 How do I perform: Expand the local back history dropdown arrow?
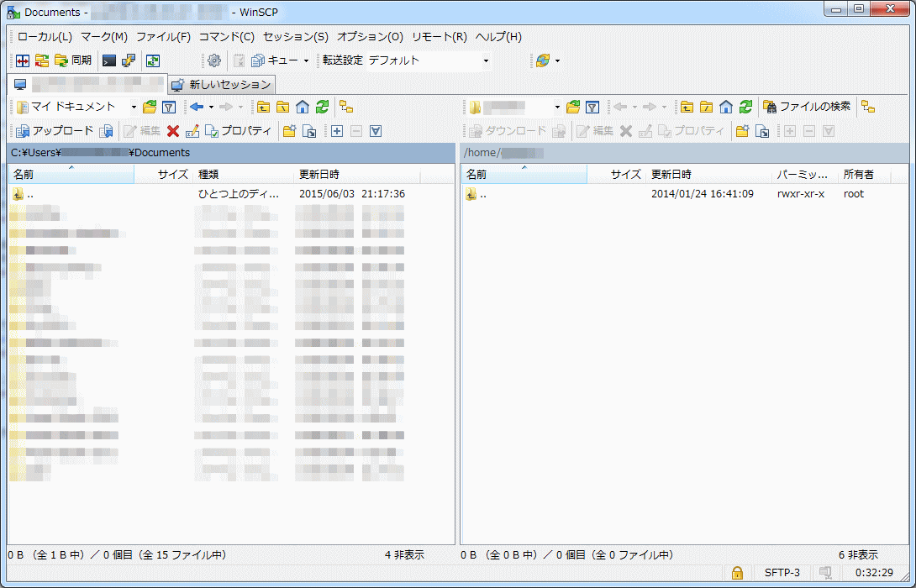point(212,107)
